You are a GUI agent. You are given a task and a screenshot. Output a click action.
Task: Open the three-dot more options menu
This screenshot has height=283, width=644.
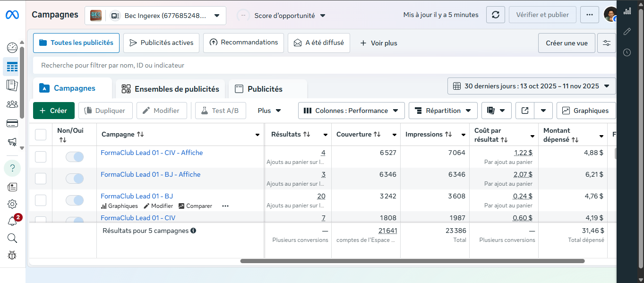point(589,15)
